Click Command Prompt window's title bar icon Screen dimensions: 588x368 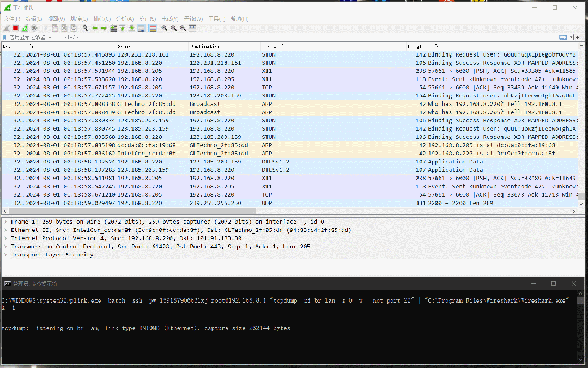pos(8,284)
